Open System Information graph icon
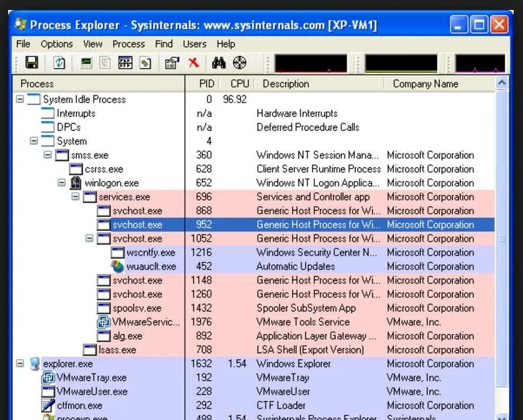This screenshot has height=420, width=523. 86,63
